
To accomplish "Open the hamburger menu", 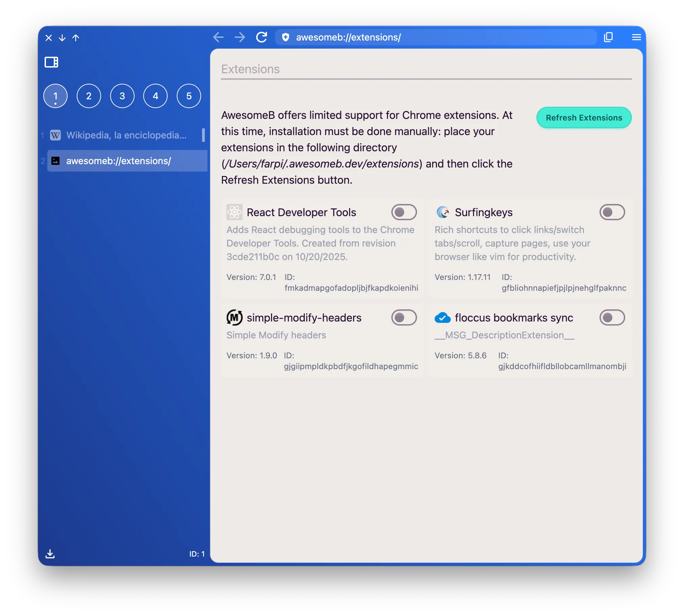I will (x=636, y=37).
